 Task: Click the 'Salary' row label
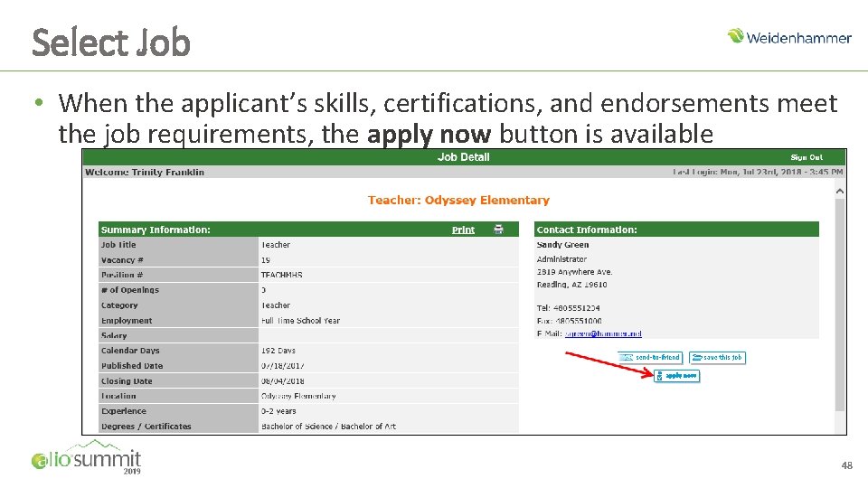(x=114, y=335)
